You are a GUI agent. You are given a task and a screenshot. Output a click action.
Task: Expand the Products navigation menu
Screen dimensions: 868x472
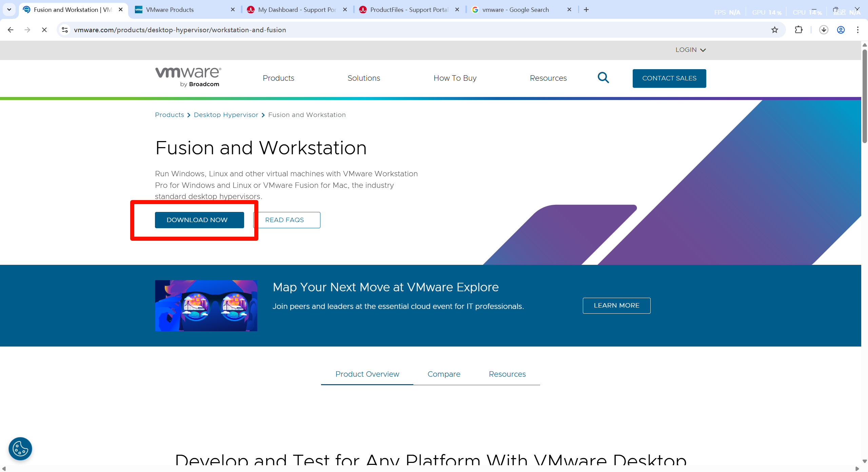tap(278, 78)
